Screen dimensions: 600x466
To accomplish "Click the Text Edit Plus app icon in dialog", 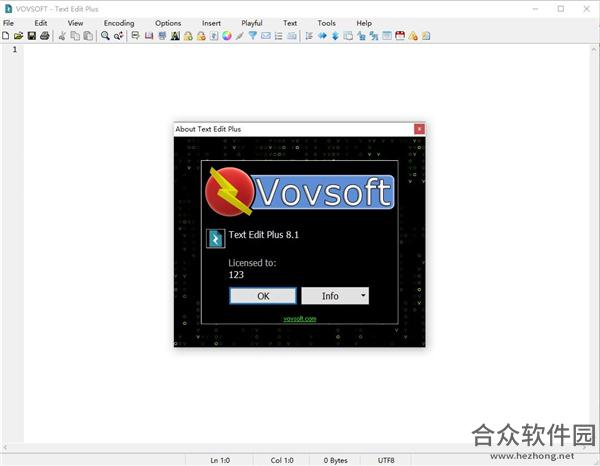I will click(x=215, y=239).
